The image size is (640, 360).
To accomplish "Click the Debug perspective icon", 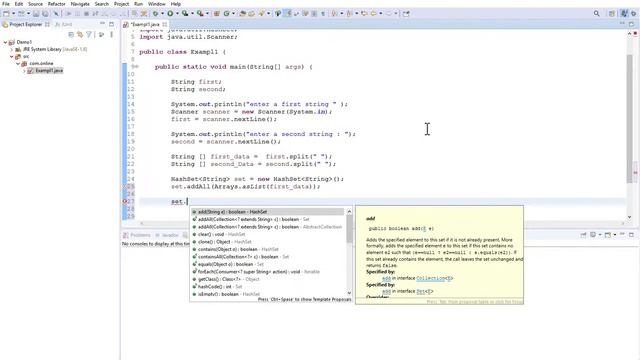I will 634,13.
